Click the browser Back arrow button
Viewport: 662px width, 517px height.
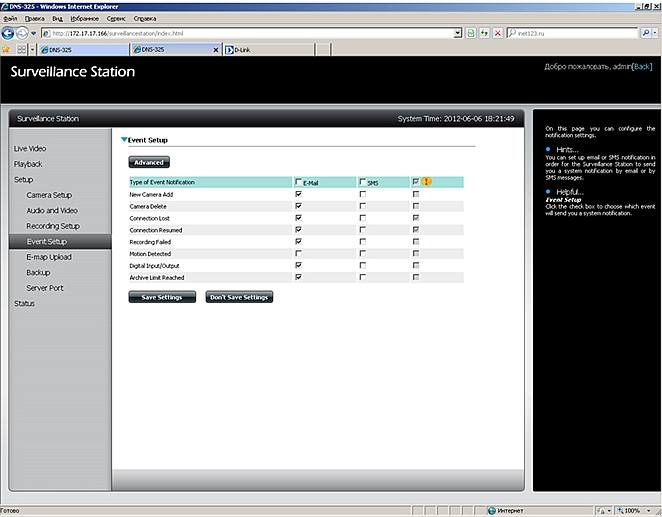9,33
